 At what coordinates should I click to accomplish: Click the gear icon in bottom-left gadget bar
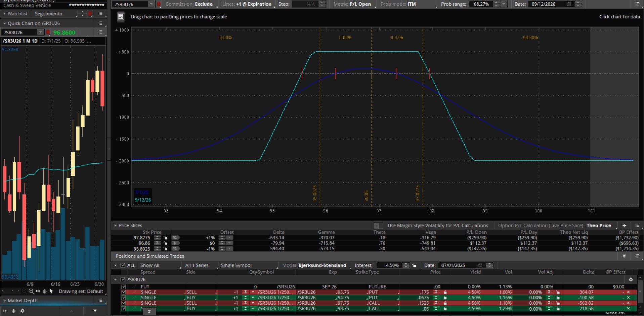coord(22,311)
